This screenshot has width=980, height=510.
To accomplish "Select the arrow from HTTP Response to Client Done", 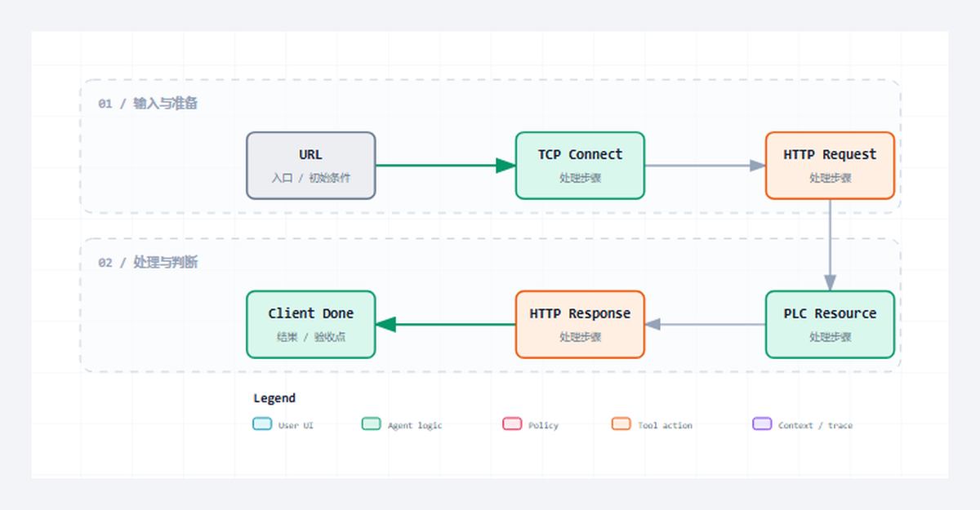I will point(446,325).
